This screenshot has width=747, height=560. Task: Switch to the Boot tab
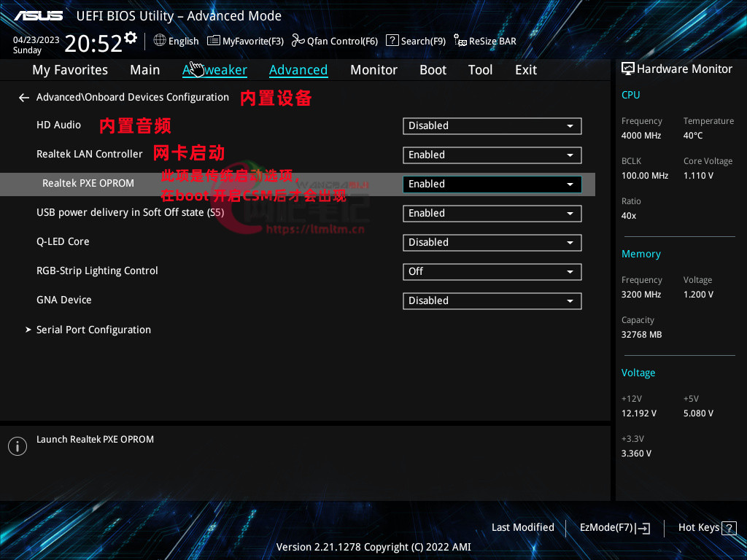click(x=433, y=70)
